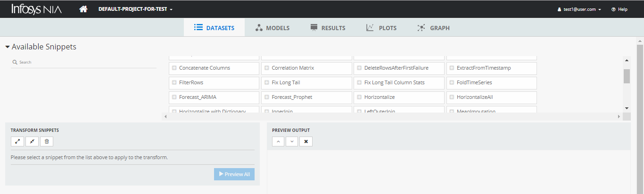The width and height of the screenshot is (644, 194).
Task: Delete transform snippets with trash icon
Action: point(47,141)
